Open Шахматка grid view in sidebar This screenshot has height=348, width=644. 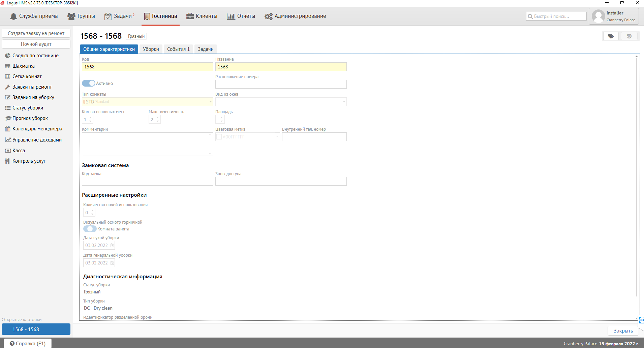click(23, 66)
